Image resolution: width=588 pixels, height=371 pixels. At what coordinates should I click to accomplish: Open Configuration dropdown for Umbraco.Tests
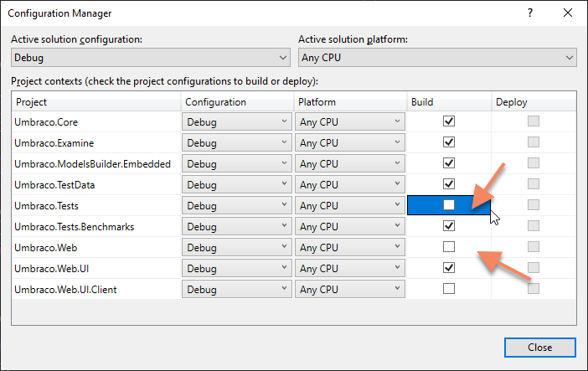coord(237,205)
